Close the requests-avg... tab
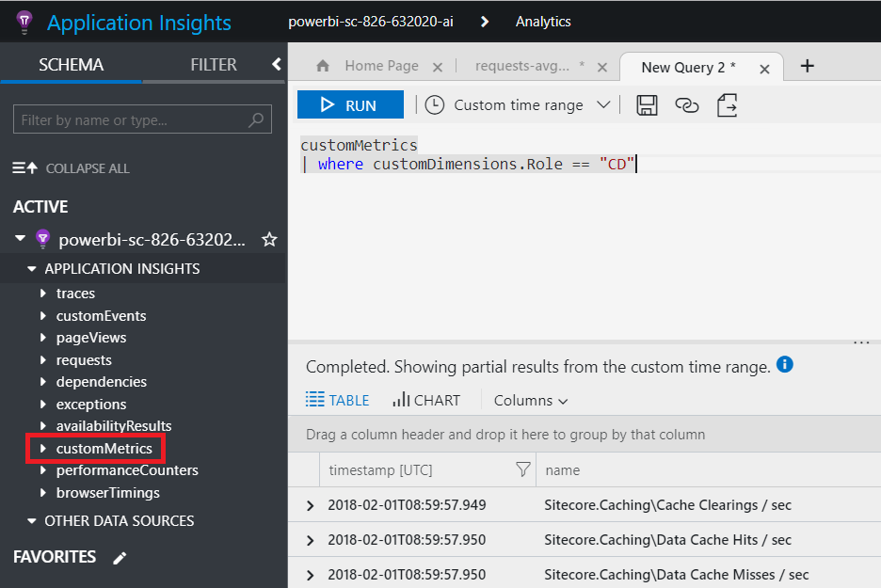Image resolution: width=881 pixels, height=588 pixels. click(x=602, y=68)
